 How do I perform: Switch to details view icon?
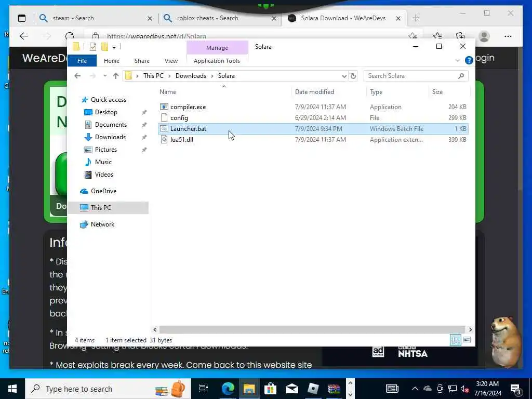click(455, 340)
